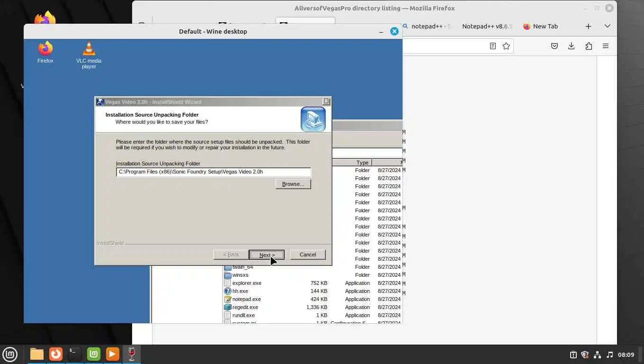This screenshot has width=644, height=364.
Task: Toggle Firefox reader view icon
Action: click(493, 46)
